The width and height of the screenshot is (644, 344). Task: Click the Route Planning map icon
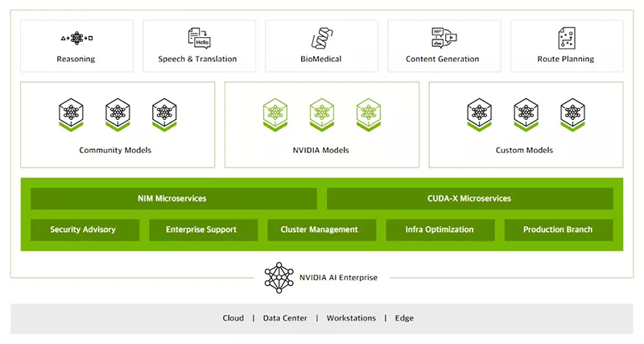click(x=567, y=38)
